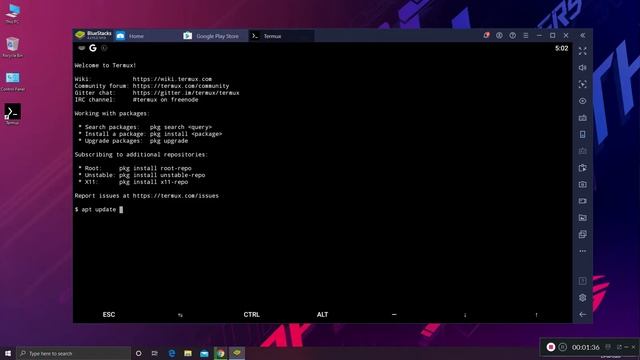Toggle the volume speaker icon in sidebar

click(582, 68)
